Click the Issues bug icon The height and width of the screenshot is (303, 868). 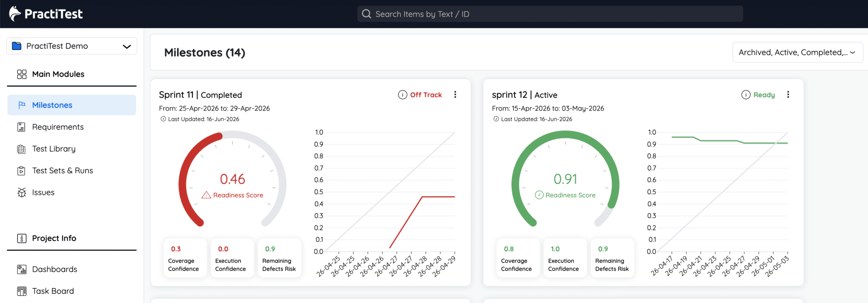coord(22,192)
